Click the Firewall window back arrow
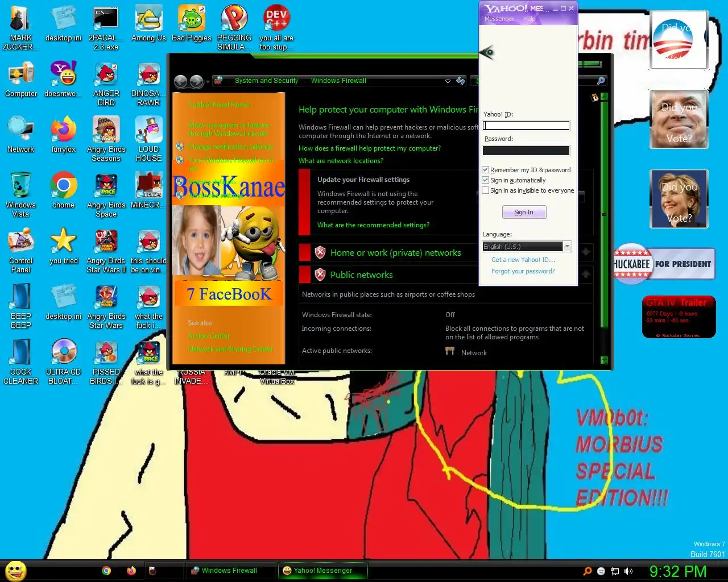The width and height of the screenshot is (728, 582). pyautogui.click(x=180, y=81)
